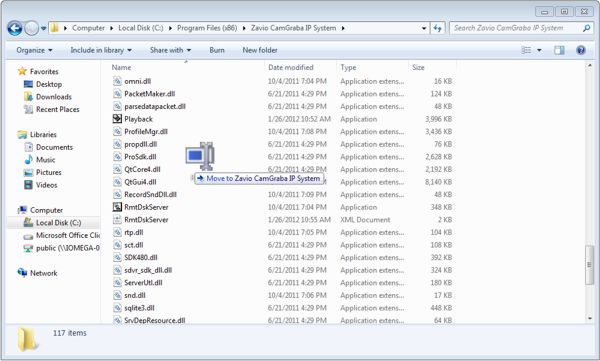The height and width of the screenshot is (361, 600).
Task: Click Local Disk (C:) in the breadcrumb
Action: (140, 28)
